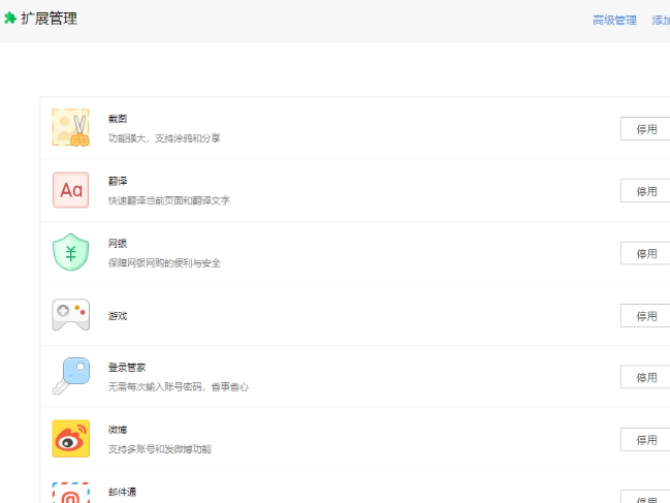Click the 扩展管理 page heading
Screen dimensions: 670x503
[49, 18]
